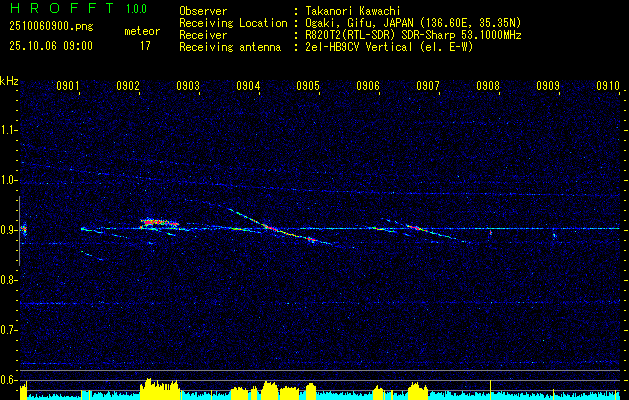Click the 0902 time marker
This screenshot has width=629, height=400.
point(128,85)
